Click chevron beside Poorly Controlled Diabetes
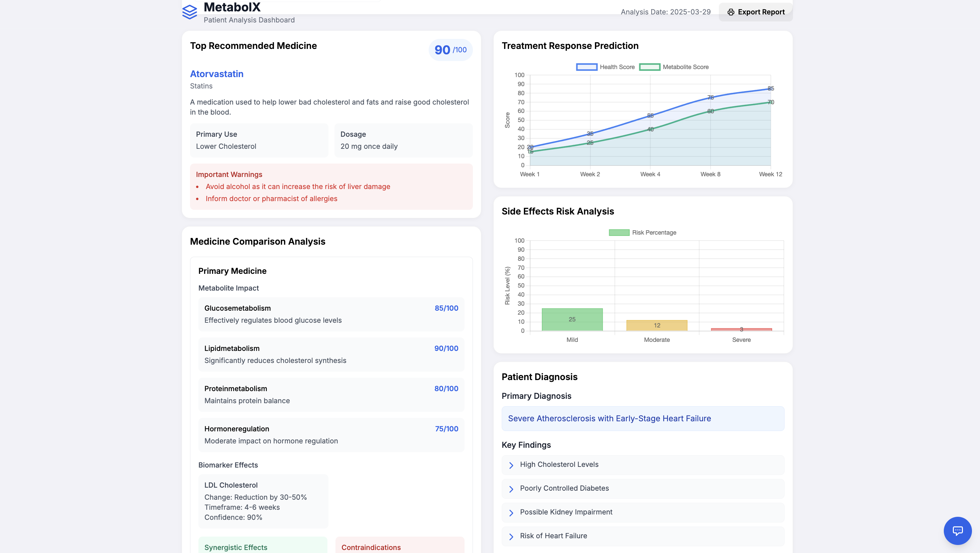 [511, 489]
